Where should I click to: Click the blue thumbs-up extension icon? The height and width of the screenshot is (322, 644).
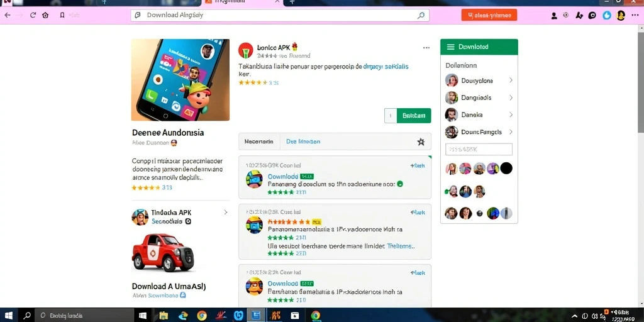(607, 16)
